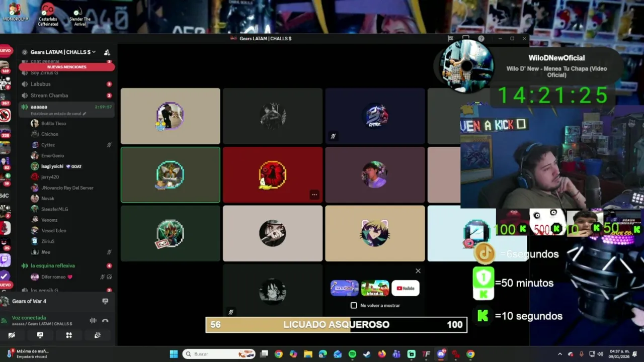Click the Discord help question mark icon
Viewport: 644px width, 362px height.
coord(481,38)
